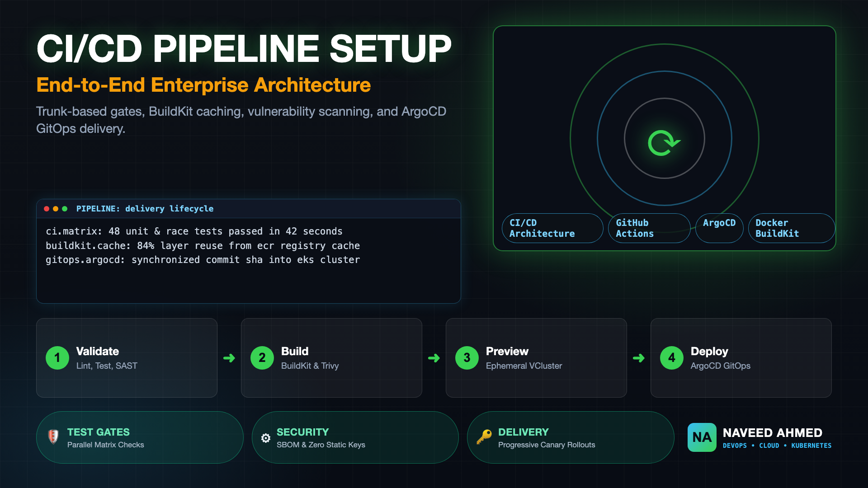Click 'BuildKit & Trivy' text
Viewport: 868px width, 488px height.
310,366
